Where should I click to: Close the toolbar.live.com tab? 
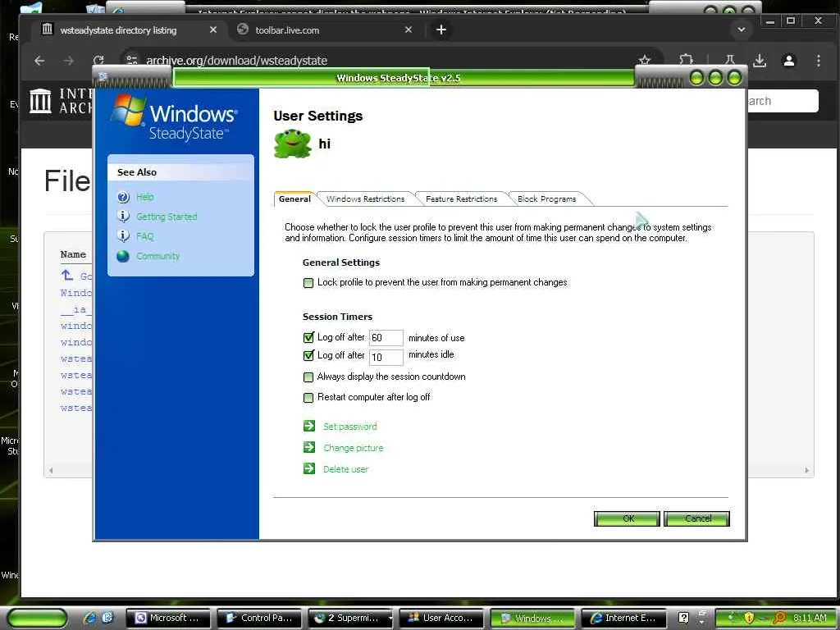409,30
